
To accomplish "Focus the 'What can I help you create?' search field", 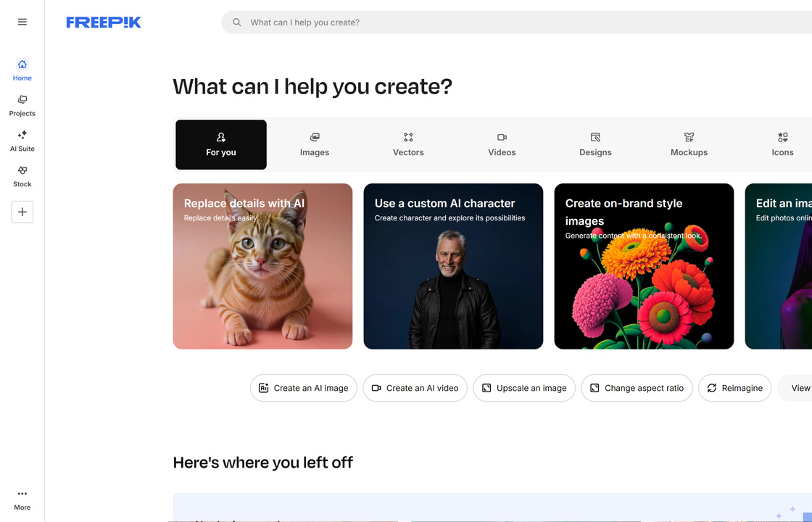I will [516, 22].
